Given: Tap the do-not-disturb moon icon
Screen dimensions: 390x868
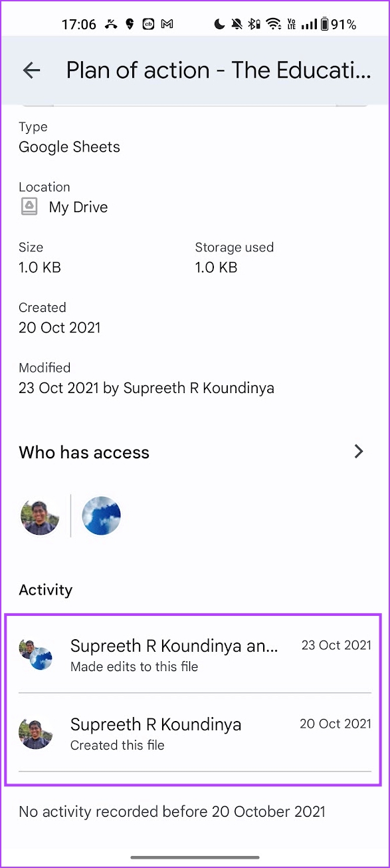Looking at the screenshot, I should click(x=220, y=25).
